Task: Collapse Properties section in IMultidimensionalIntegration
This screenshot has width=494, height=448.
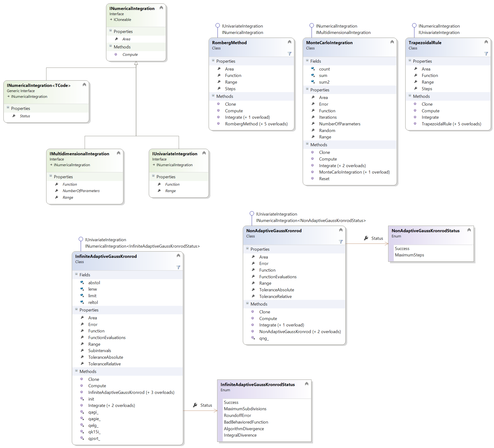Action: pos(51,176)
